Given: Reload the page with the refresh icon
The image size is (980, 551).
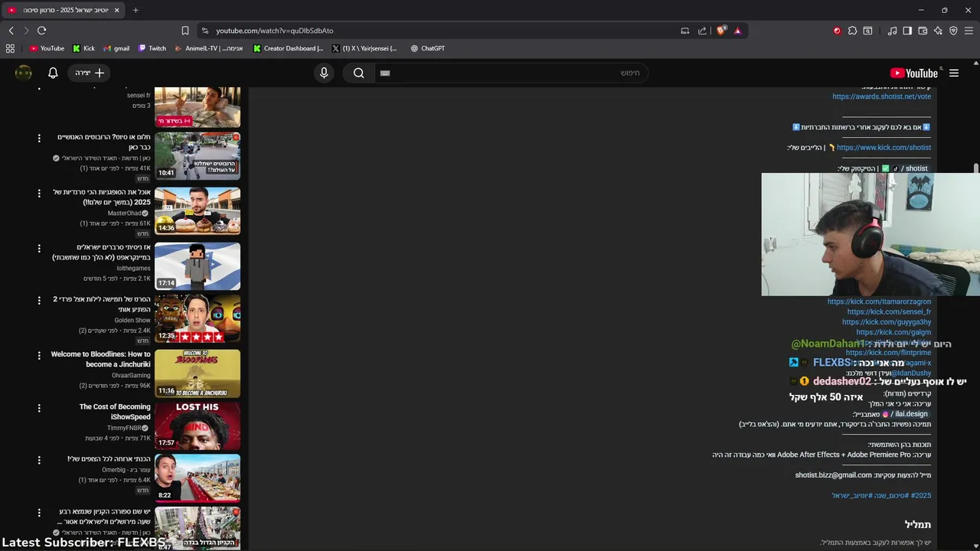Looking at the screenshot, I should pos(42,31).
